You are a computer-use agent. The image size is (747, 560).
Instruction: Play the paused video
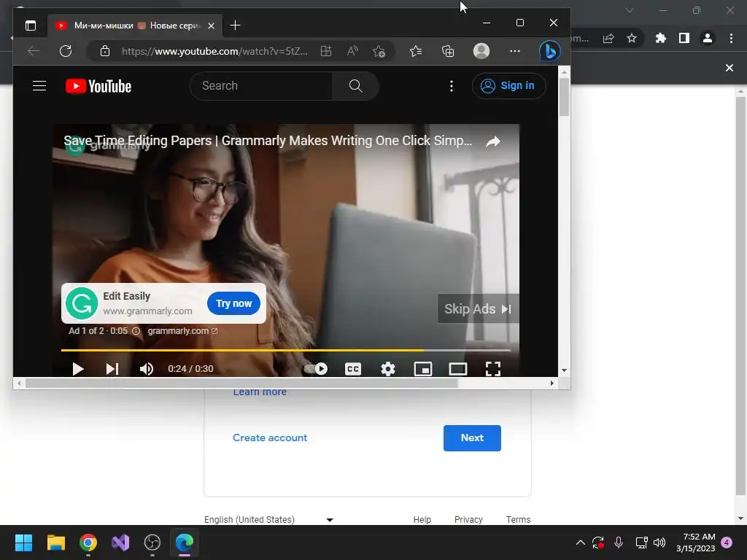77,368
